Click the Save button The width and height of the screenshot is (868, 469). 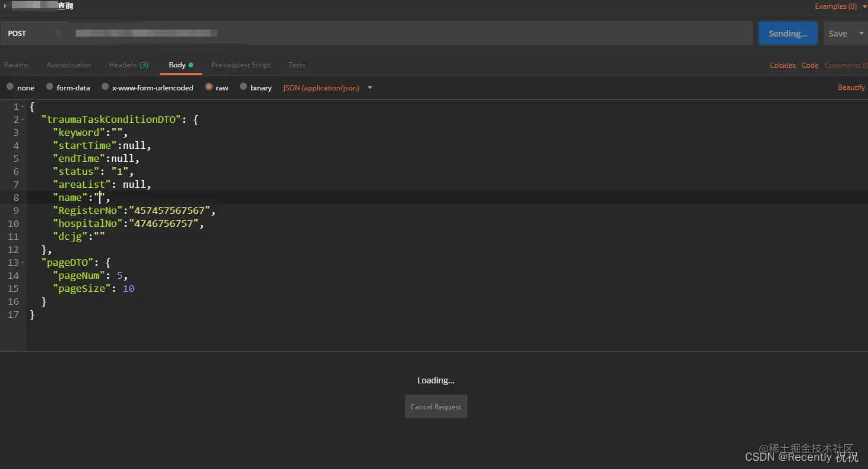[837, 34]
